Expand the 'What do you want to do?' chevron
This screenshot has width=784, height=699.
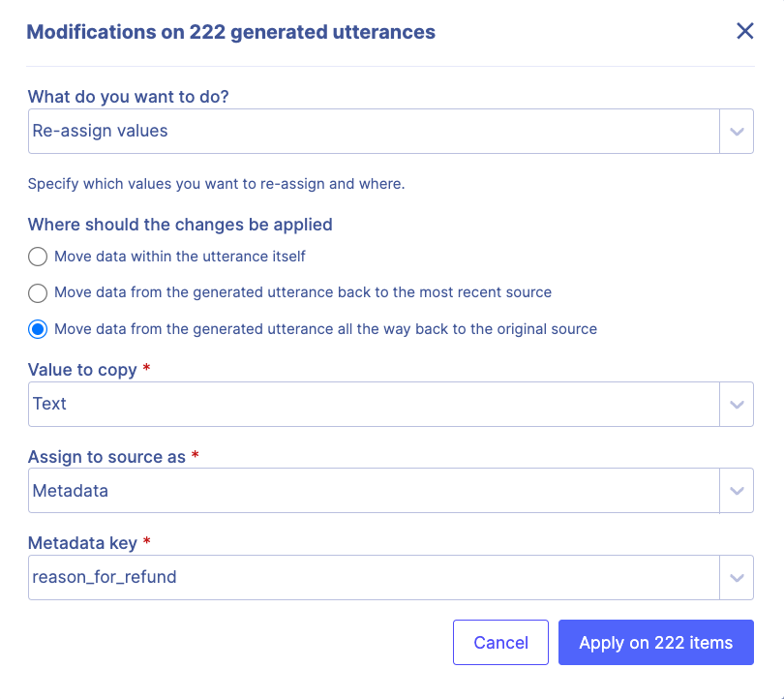(737, 131)
